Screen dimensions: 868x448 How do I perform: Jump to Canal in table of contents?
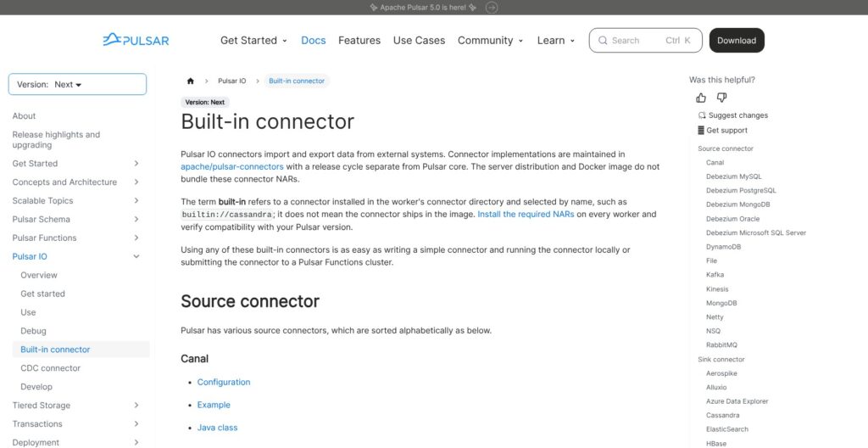[x=715, y=162]
